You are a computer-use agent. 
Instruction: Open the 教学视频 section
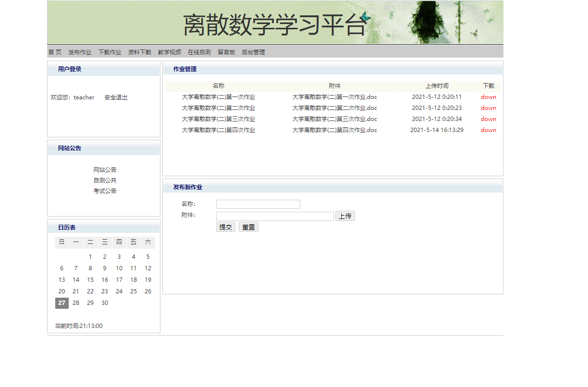click(170, 52)
